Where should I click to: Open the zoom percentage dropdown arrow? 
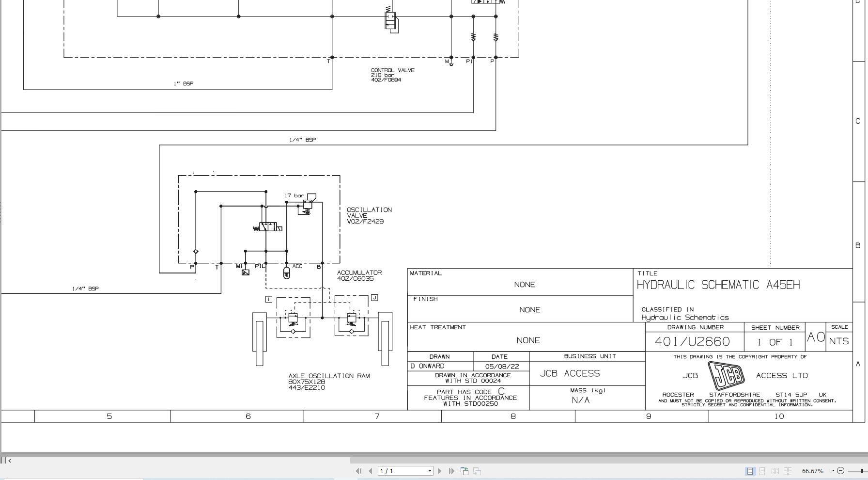click(x=833, y=471)
